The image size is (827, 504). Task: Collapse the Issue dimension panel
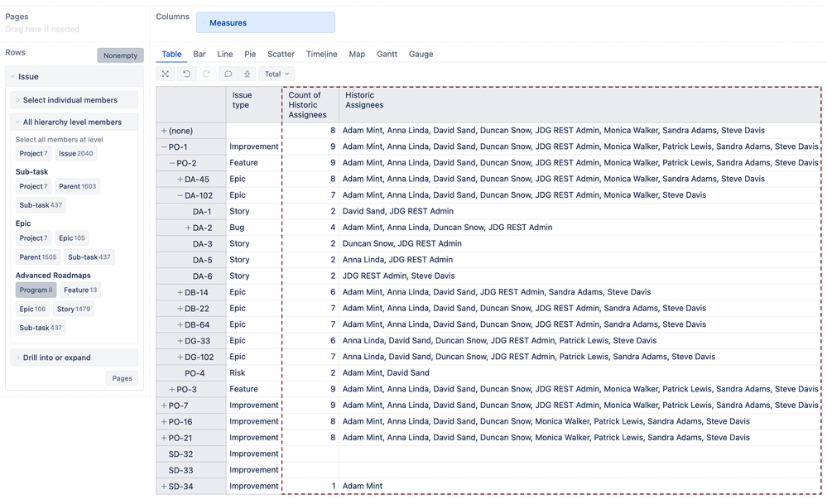tap(12, 76)
